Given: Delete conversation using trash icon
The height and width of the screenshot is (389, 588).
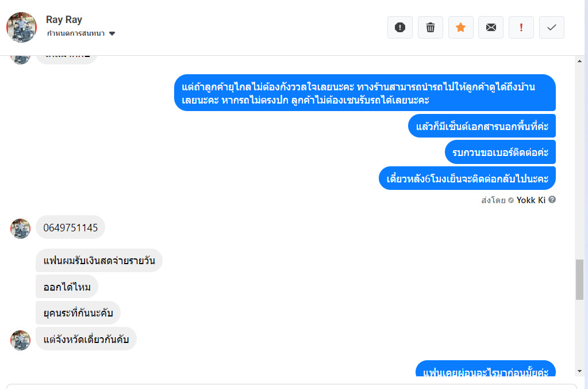Looking at the screenshot, I should tap(431, 27).
